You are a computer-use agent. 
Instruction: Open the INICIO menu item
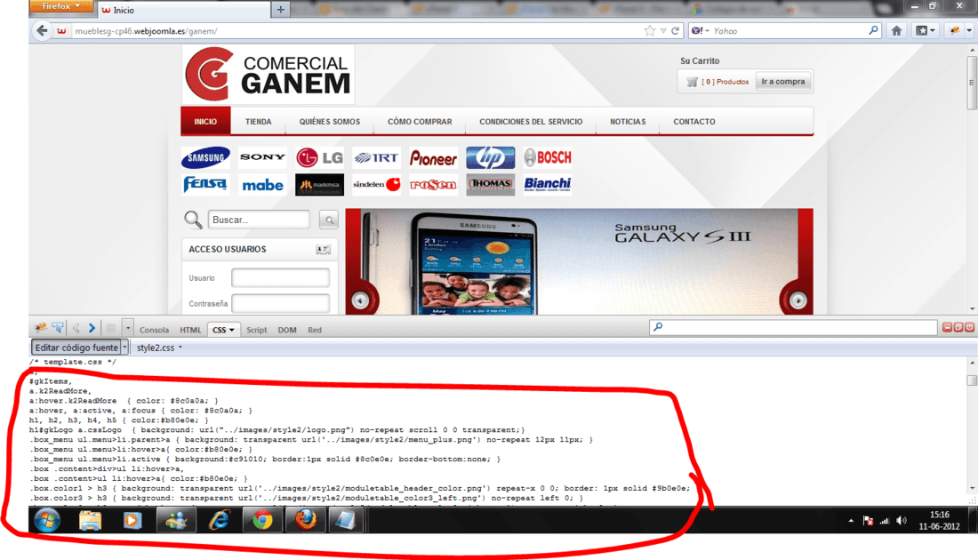coord(205,122)
